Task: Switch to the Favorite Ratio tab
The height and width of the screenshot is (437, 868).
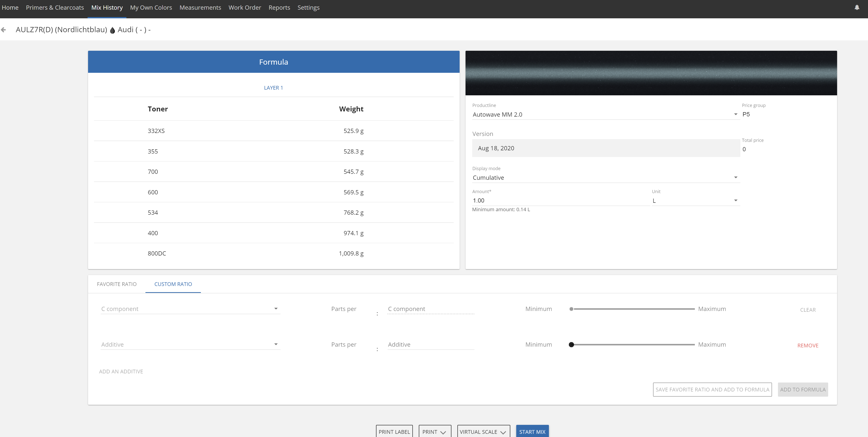Action: click(x=117, y=284)
